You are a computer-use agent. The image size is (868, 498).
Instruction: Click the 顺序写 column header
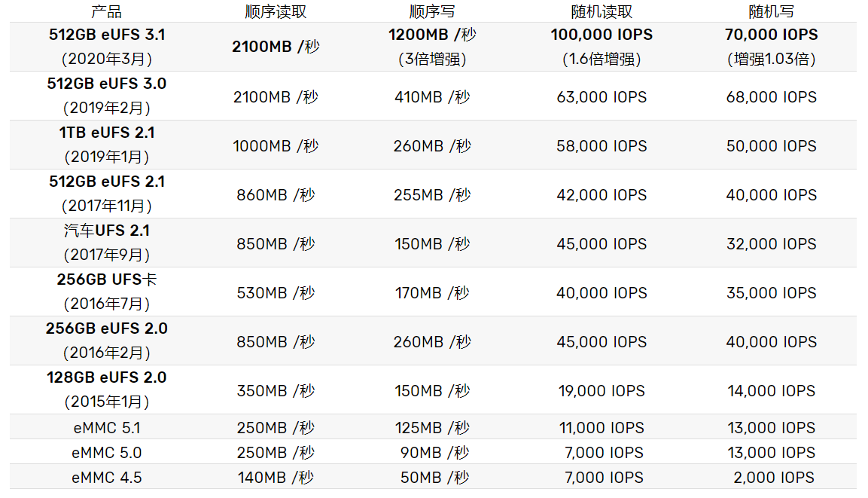pos(432,11)
